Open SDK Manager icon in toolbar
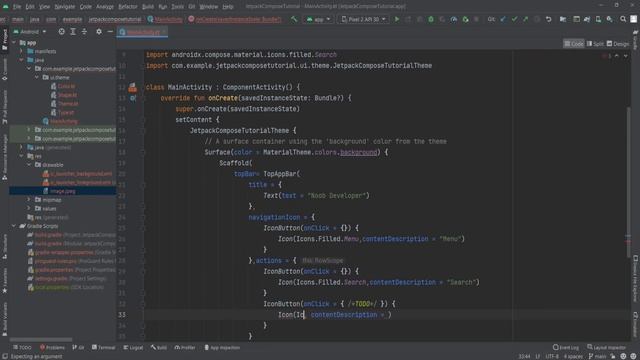Image resolution: width=640 pixels, height=360 pixels. tap(609, 19)
